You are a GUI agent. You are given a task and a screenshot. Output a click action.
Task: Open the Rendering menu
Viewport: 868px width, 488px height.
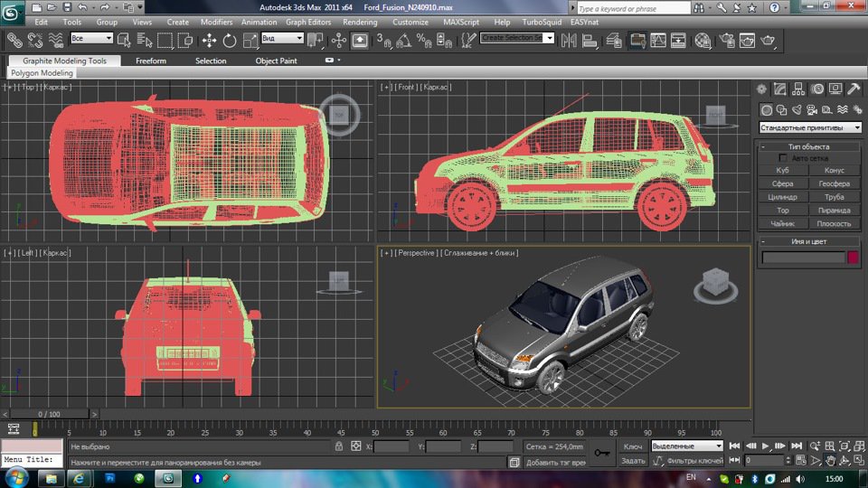point(360,22)
